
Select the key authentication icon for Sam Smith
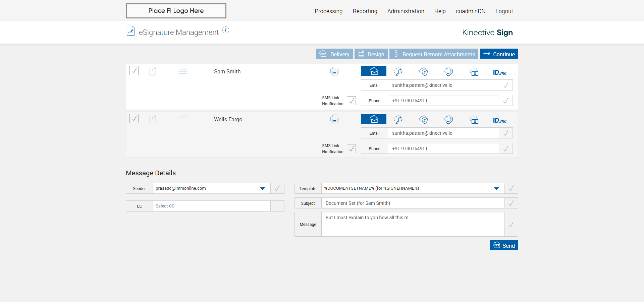coord(398,71)
